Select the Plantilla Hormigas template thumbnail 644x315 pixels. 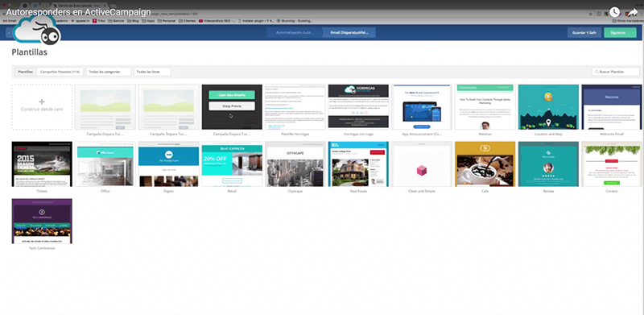click(295, 107)
